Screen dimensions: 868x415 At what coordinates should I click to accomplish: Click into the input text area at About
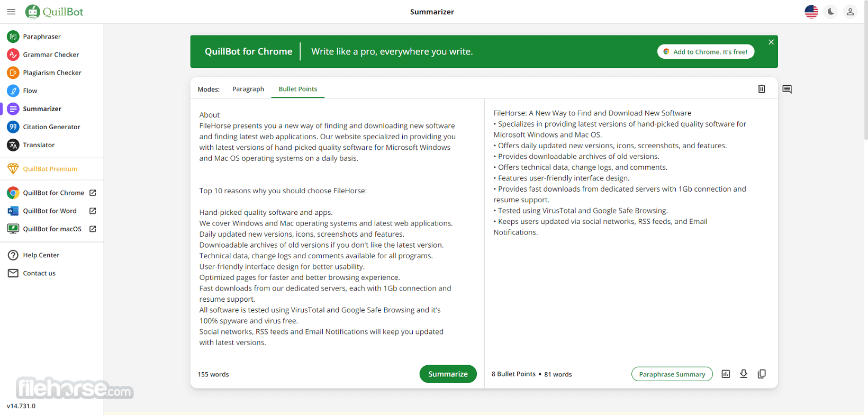pos(210,115)
